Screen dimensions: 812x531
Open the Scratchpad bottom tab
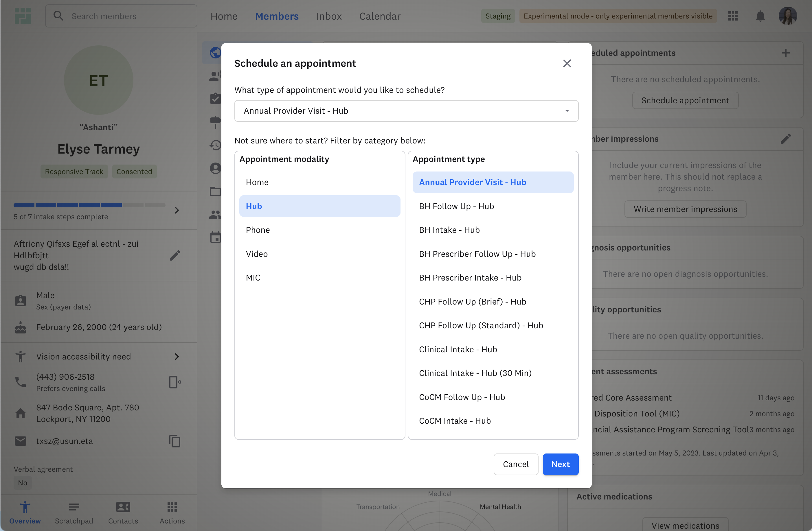(x=74, y=512)
